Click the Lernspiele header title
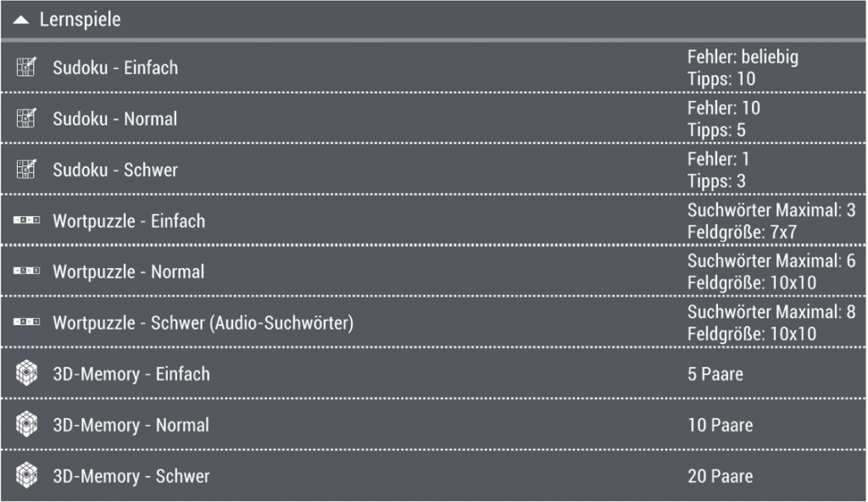Screen dimensions: 868x502 [x=81, y=20]
